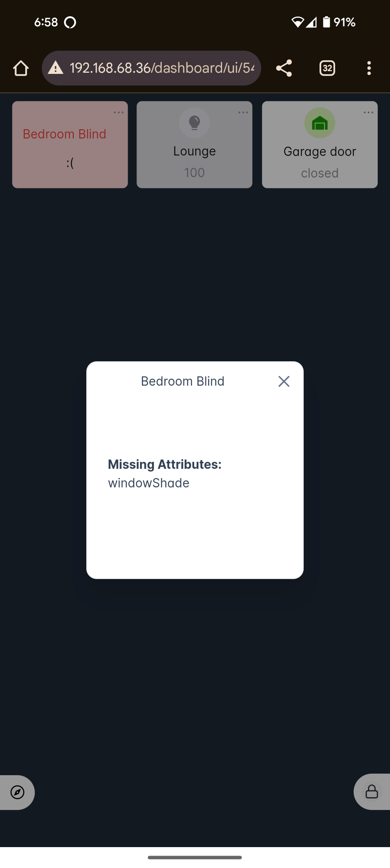Tap the Missing Attributes heading text
This screenshot has height=868, width=390.
click(165, 464)
